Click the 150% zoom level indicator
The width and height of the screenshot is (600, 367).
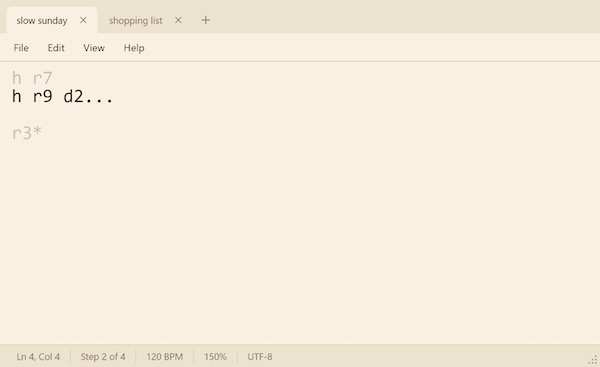215,357
